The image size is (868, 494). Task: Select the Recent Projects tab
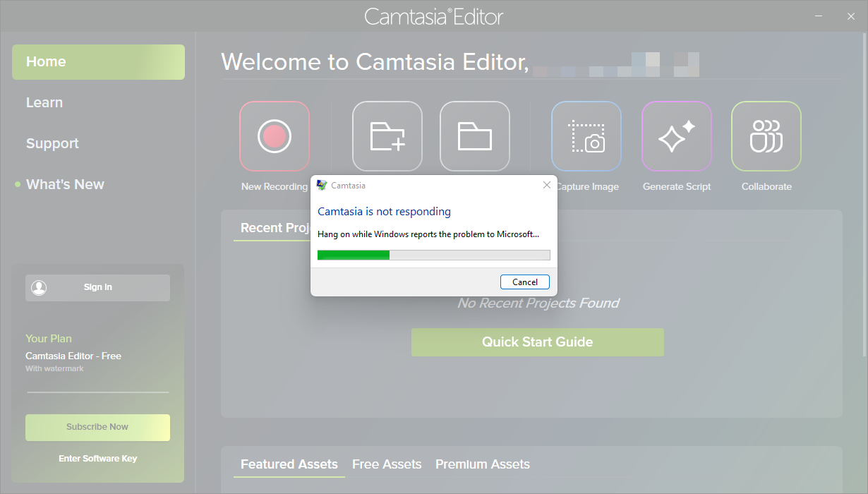click(x=275, y=228)
